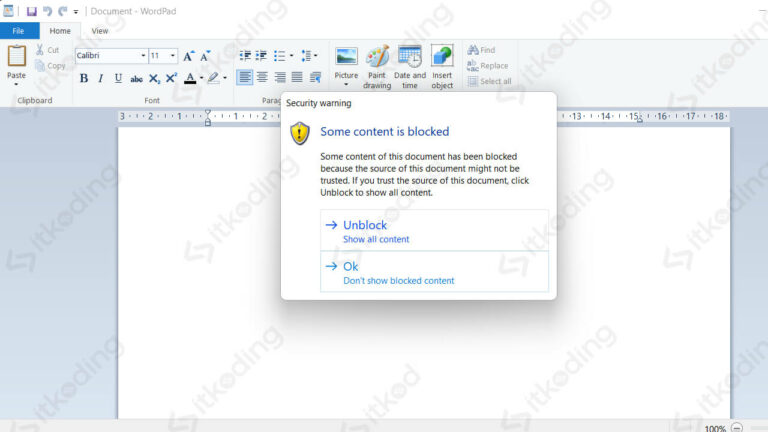The height and width of the screenshot is (432, 768).
Task: Toggle Bold formatting
Action: point(84,78)
